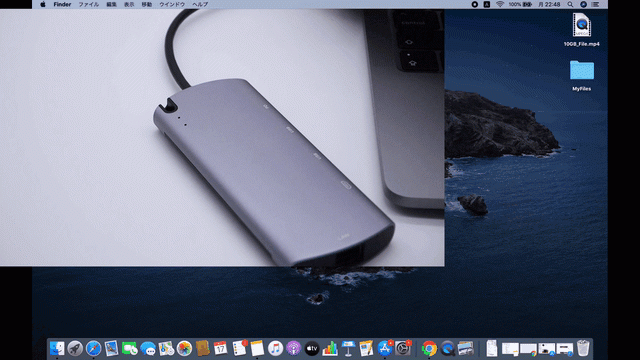This screenshot has height=360, width=640.
Task: Open Pages document icon in Dock
Action: [x=366, y=349]
